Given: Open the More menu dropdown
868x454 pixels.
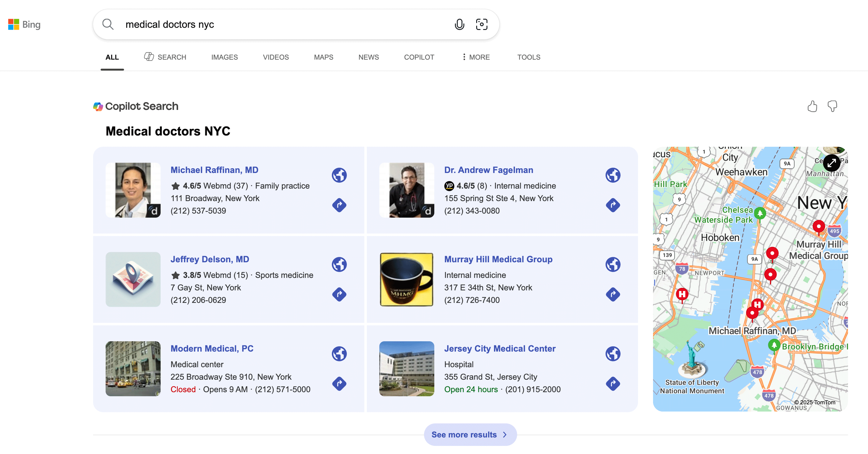Looking at the screenshot, I should pyautogui.click(x=476, y=57).
